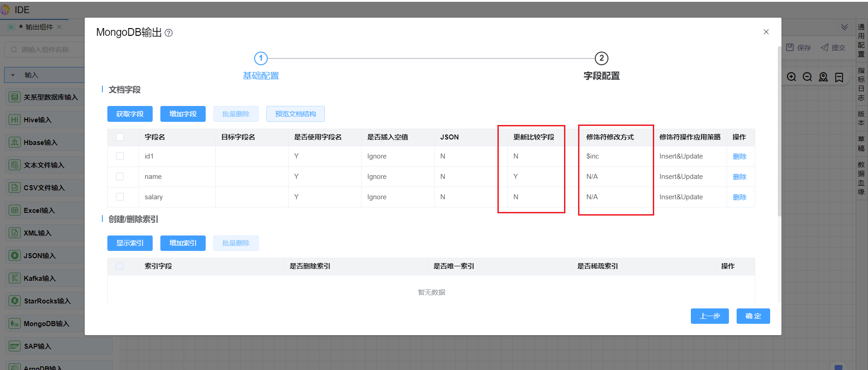868x370 pixels.
Task: Expand the double-chevron dropdown at top right
Action: (844, 27)
